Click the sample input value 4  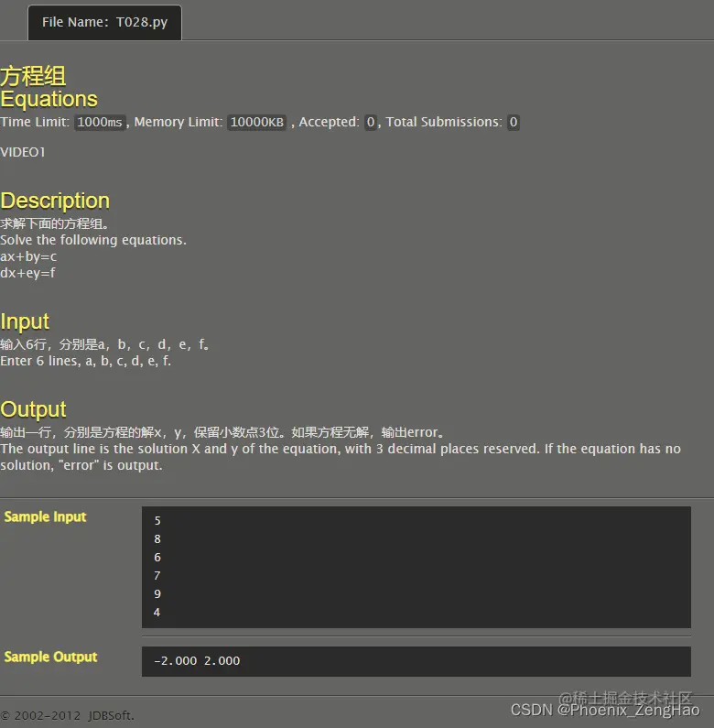(157, 613)
